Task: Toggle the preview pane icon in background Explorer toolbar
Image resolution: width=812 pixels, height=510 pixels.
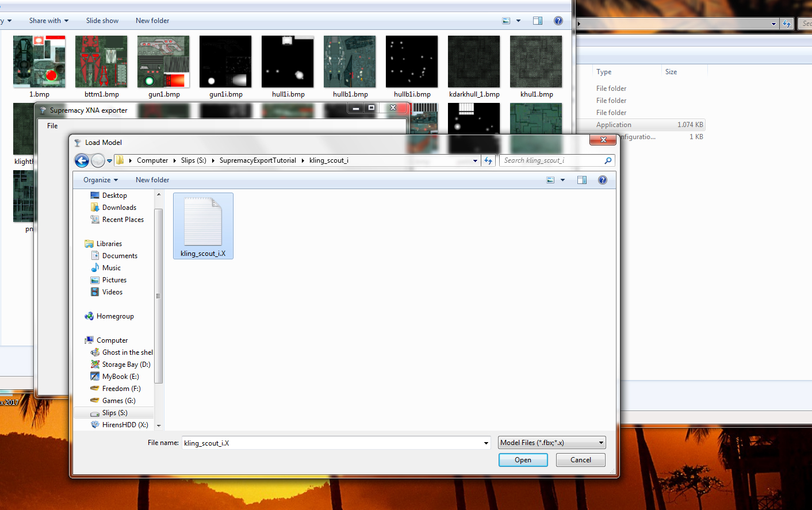Action: pos(538,21)
